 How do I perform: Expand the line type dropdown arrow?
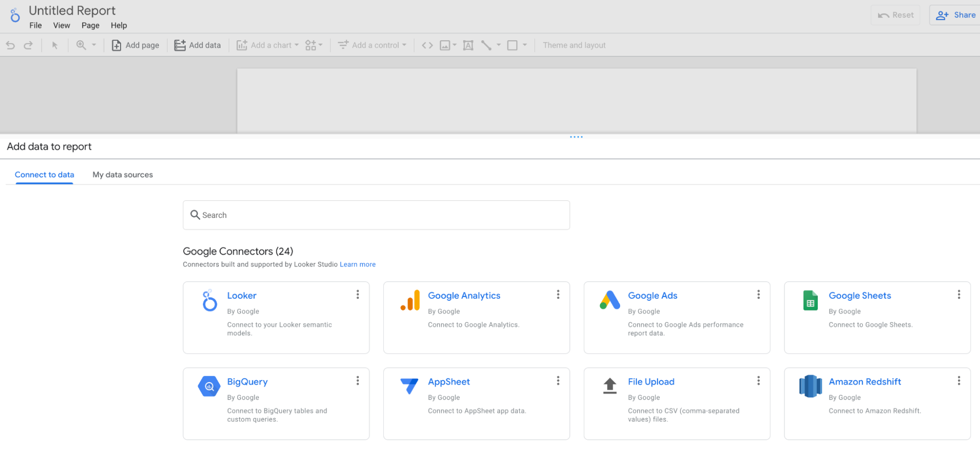499,45
